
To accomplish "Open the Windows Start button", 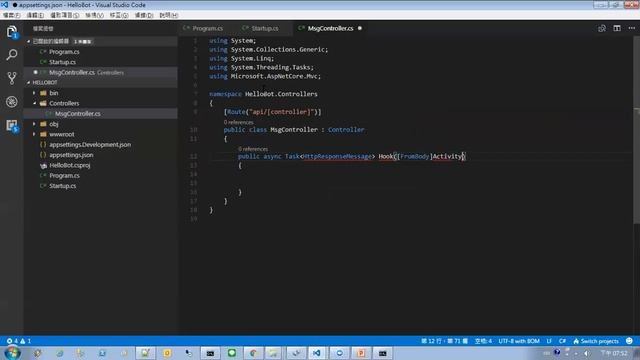I will pyautogui.click(x=12, y=353).
